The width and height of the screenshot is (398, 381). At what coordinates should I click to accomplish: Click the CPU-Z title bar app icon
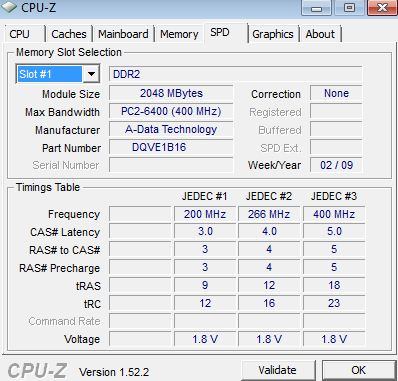[8, 7]
